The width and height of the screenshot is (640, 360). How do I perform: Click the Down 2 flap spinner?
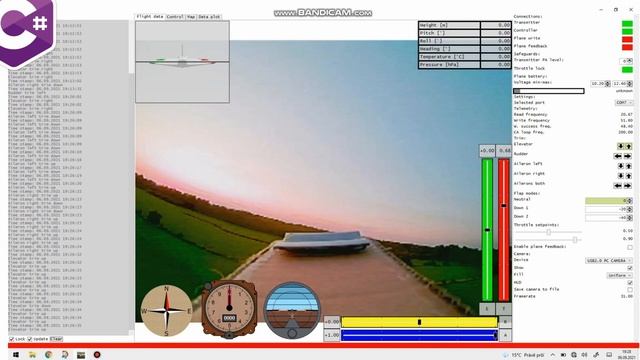coord(609,218)
